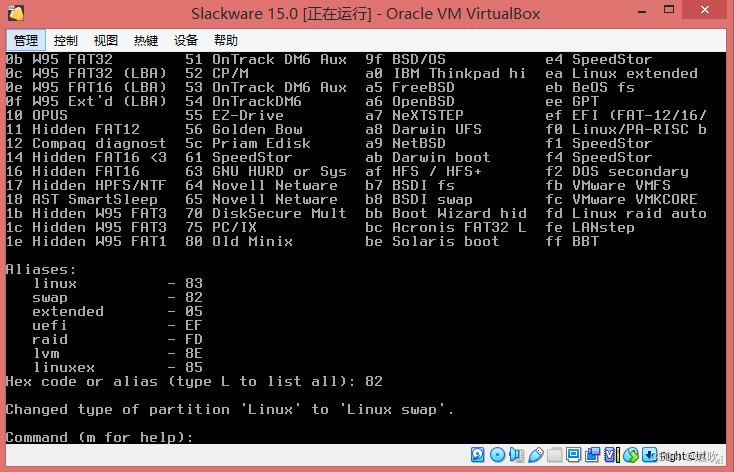This screenshot has width=734, height=472.
Task: Click the '52 CP/M' entry
Action: (217, 74)
